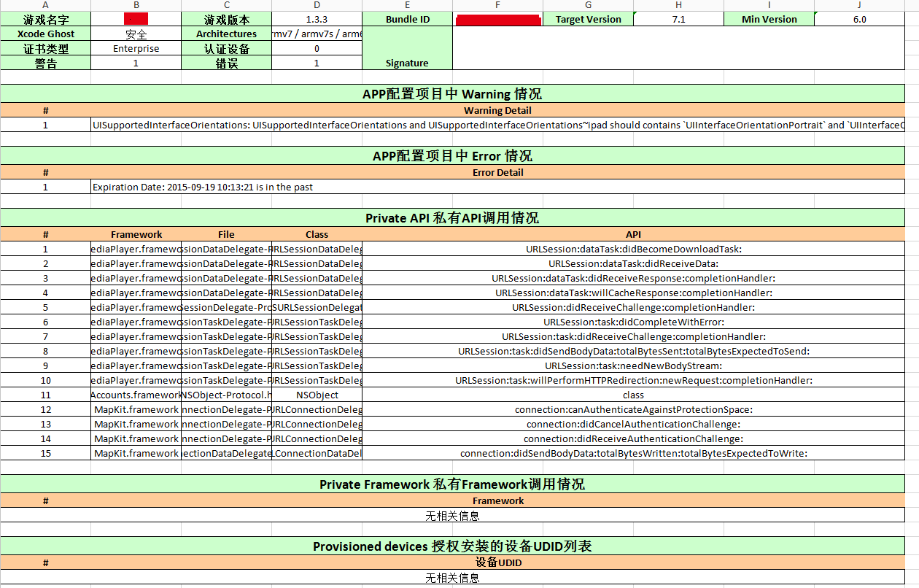Select the 证书类型 label cell

point(45,48)
